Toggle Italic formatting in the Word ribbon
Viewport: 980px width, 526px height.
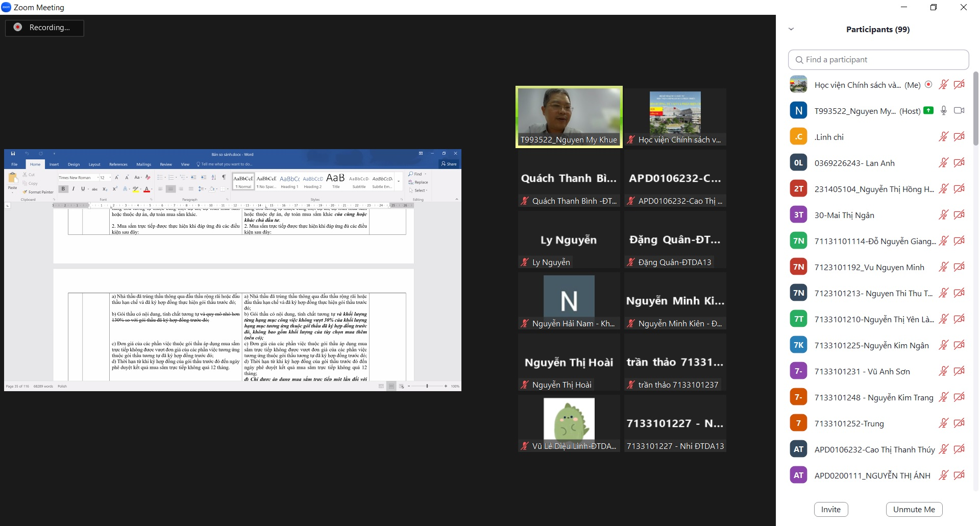tap(73, 189)
